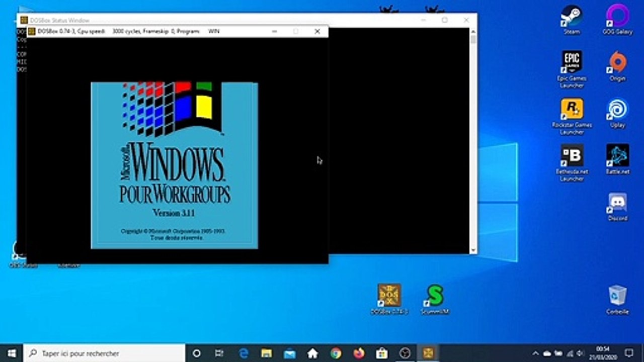Screen dimensions: 644x362
Task: Select the Discord desktop shortcut
Action: (x=617, y=206)
